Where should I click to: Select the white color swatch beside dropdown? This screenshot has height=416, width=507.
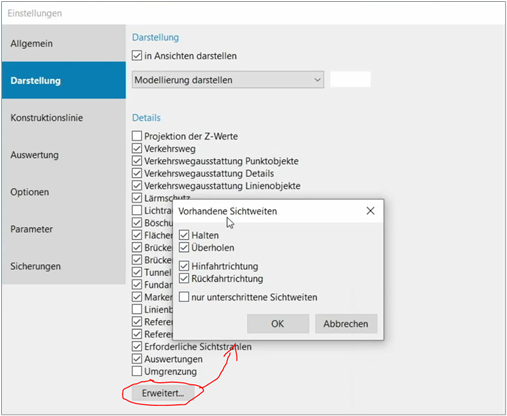[x=350, y=80]
